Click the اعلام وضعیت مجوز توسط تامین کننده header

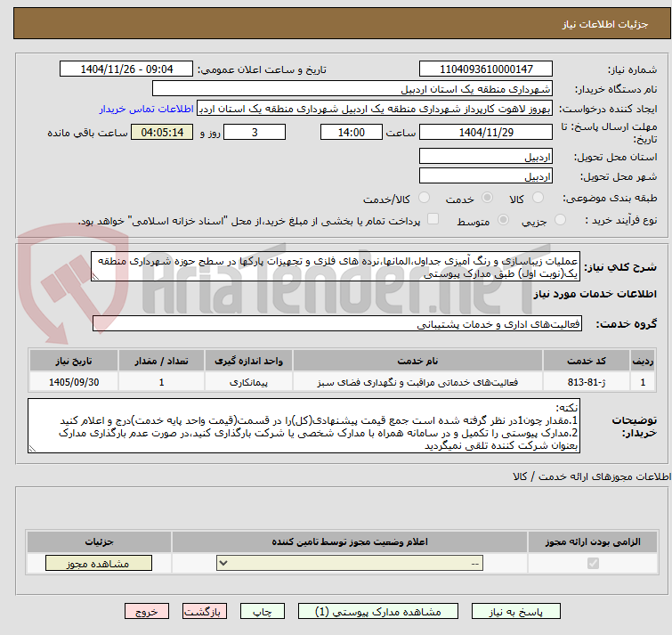[350, 542]
